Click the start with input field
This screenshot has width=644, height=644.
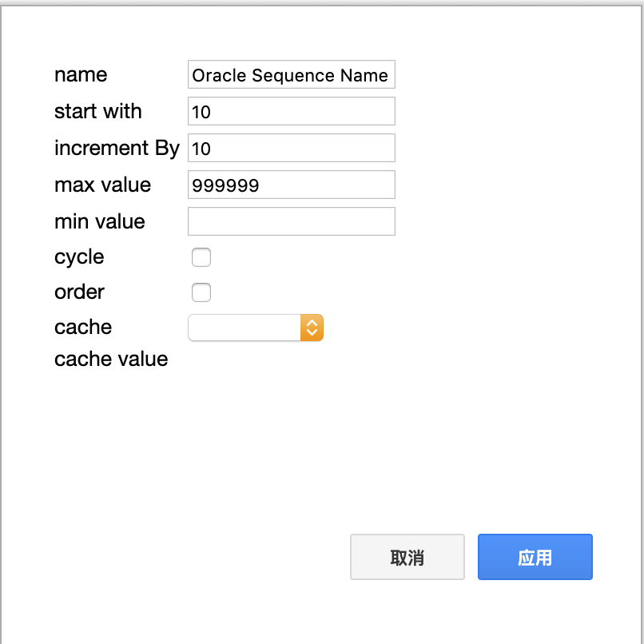tap(291, 111)
